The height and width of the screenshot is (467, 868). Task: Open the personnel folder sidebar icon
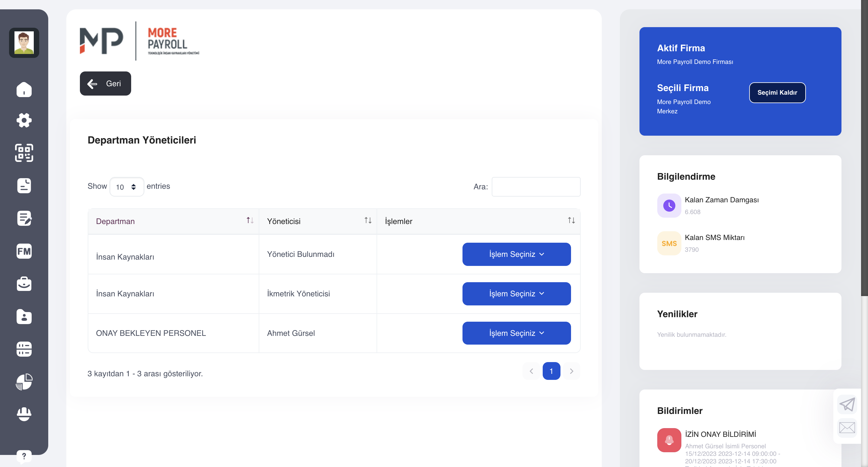tap(24, 316)
